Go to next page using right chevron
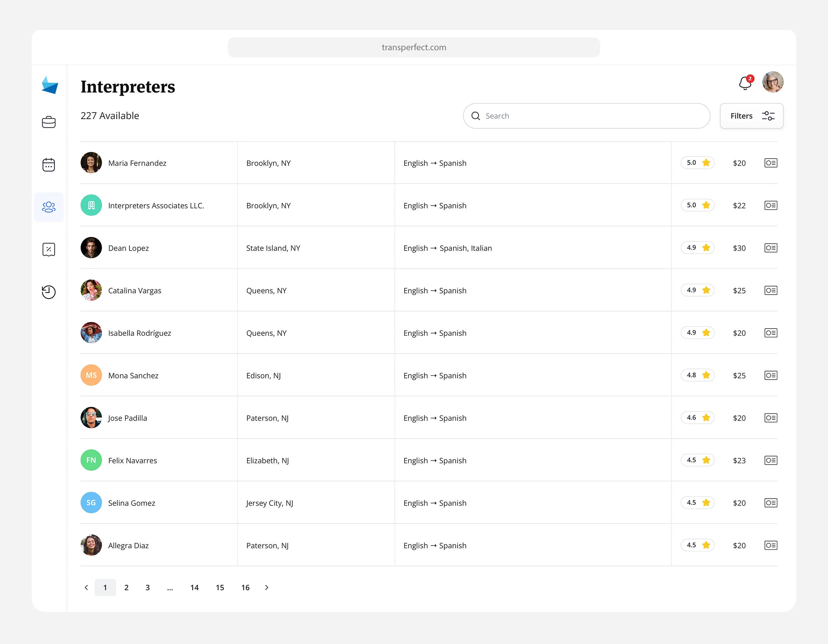 click(266, 587)
